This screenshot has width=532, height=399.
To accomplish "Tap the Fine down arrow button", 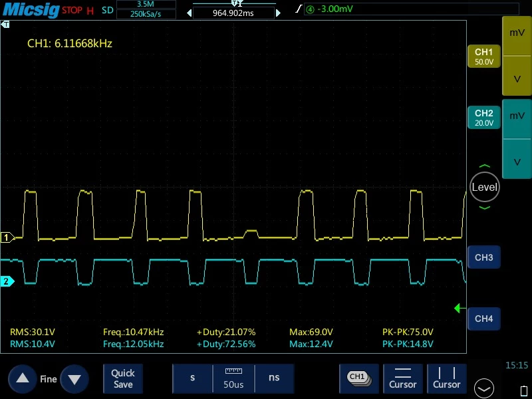I will click(x=74, y=379).
